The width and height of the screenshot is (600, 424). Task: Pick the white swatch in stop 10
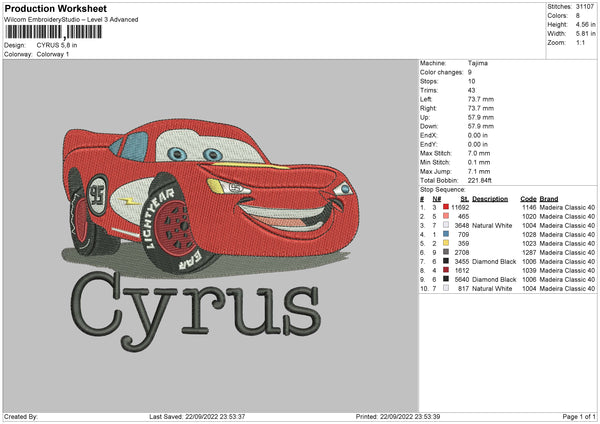[446, 288]
